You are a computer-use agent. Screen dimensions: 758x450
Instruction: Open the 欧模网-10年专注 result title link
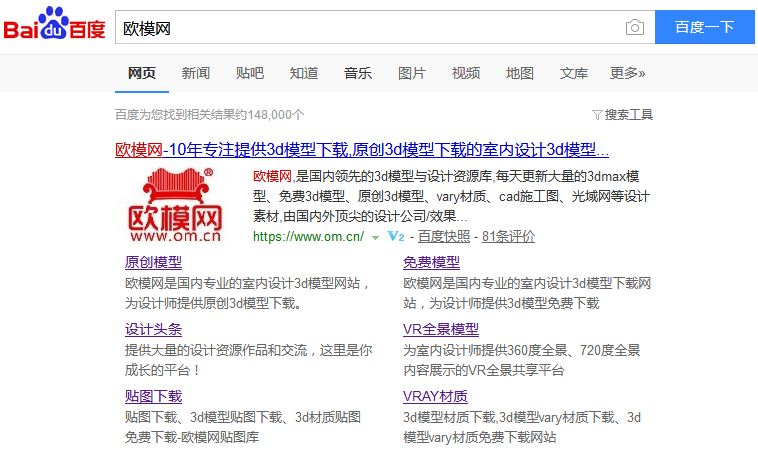[362, 150]
